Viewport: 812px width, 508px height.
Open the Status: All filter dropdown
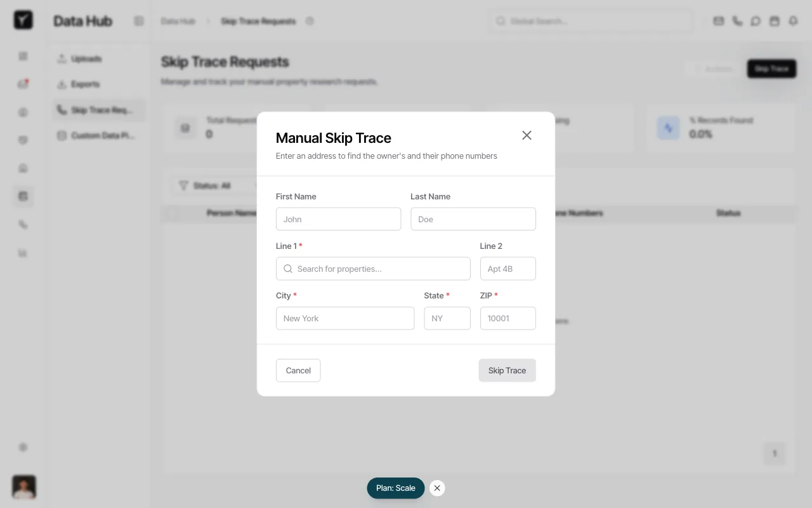[x=209, y=185]
